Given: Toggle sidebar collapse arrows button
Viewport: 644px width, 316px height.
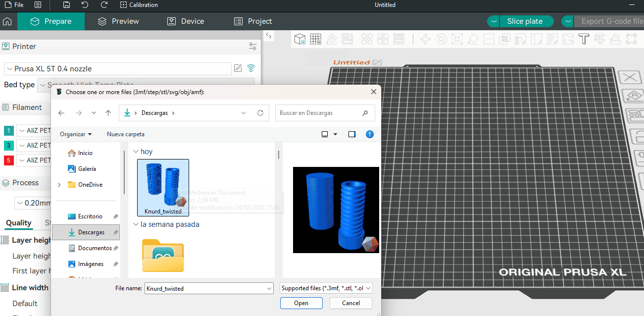Looking at the screenshot, I should 268,36.
